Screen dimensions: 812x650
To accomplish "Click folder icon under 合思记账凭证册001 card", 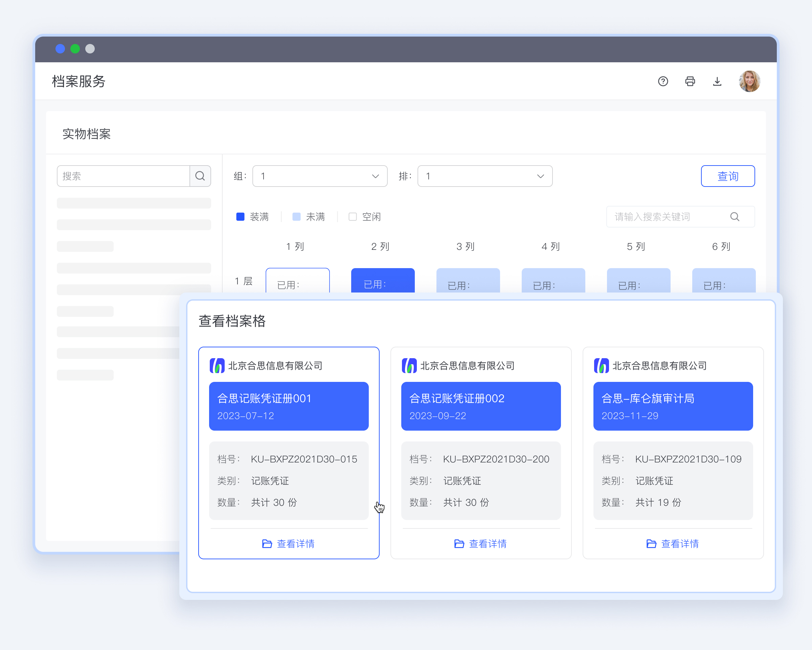I will 267,544.
